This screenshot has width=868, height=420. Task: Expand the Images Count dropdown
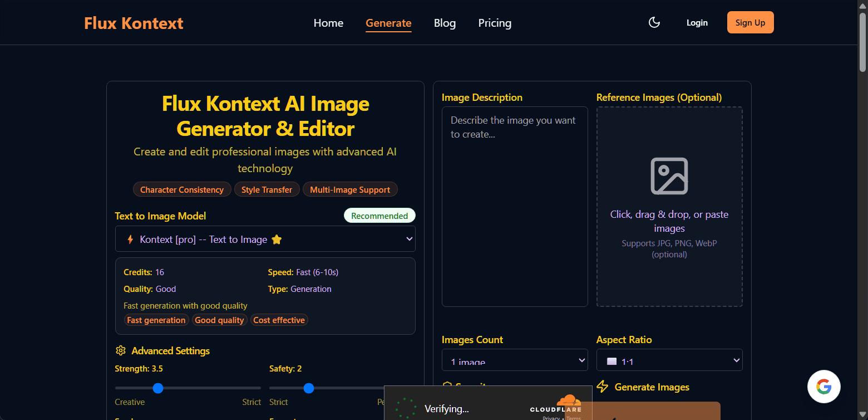pyautogui.click(x=515, y=360)
